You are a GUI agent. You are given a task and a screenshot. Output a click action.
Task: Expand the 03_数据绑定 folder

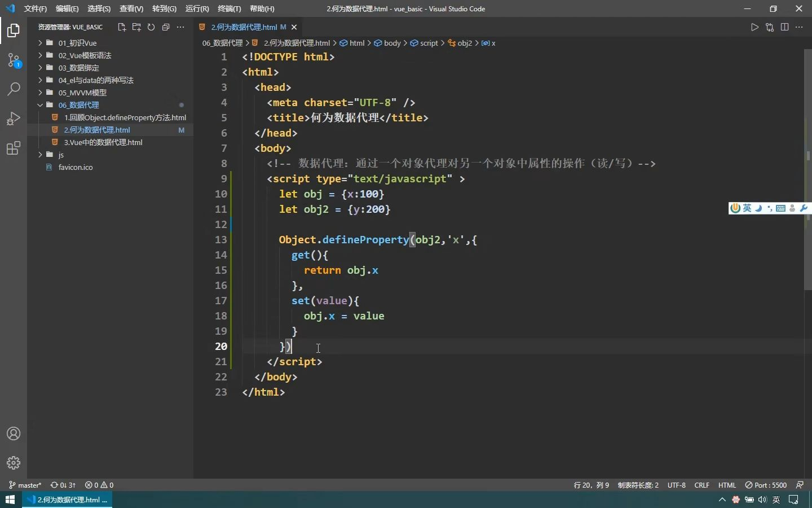(x=110, y=68)
